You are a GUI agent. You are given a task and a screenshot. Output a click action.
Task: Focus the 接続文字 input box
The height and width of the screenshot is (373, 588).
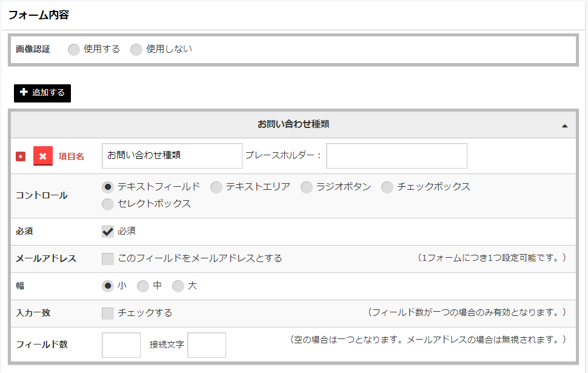coord(207,345)
